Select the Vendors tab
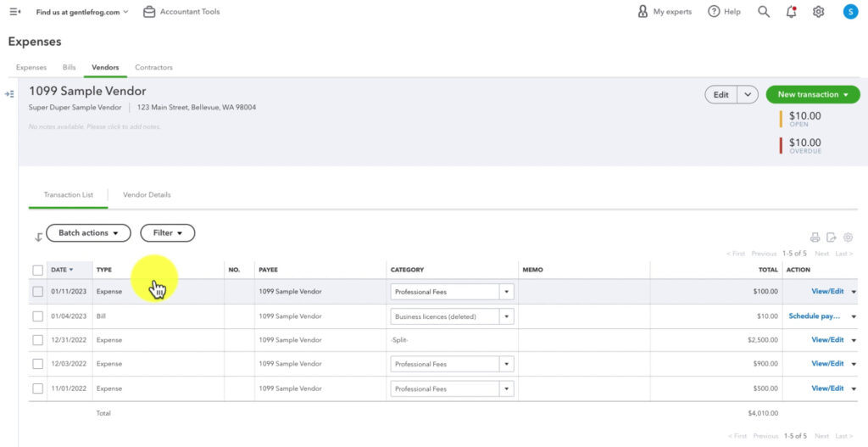Screen dimensions: 868x447 point(105,68)
